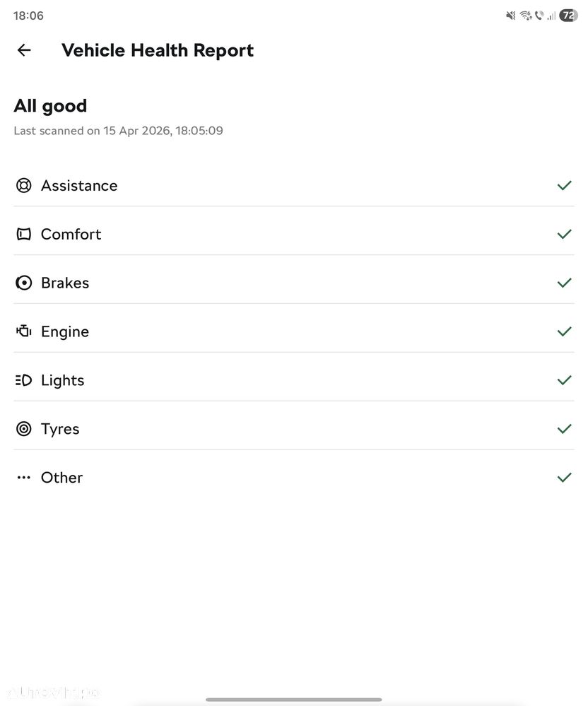Click the Engine row green checkmark

[x=564, y=331]
